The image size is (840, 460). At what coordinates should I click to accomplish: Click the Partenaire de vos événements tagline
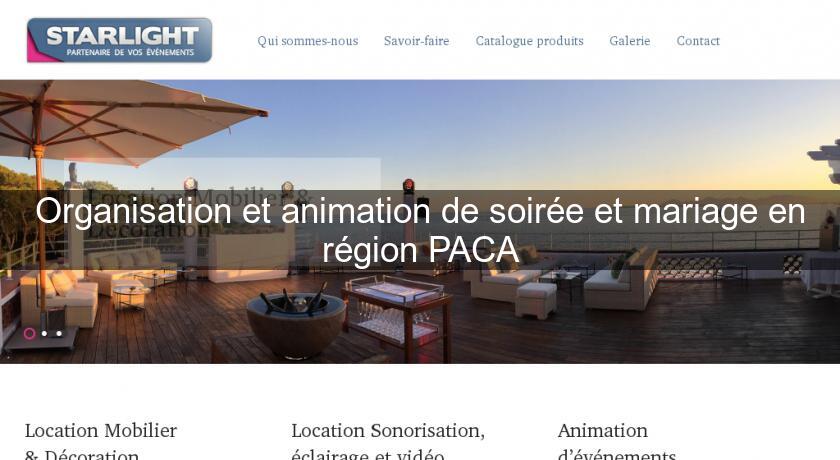(130, 52)
